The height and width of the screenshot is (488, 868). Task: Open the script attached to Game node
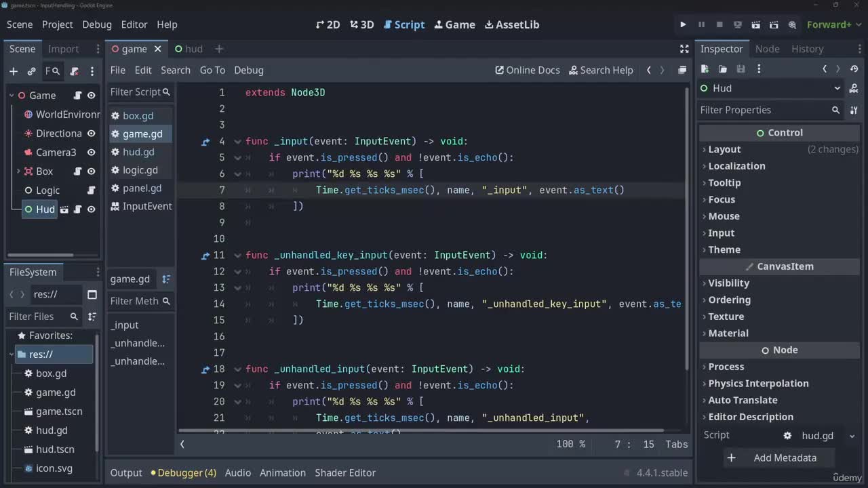[x=77, y=96]
